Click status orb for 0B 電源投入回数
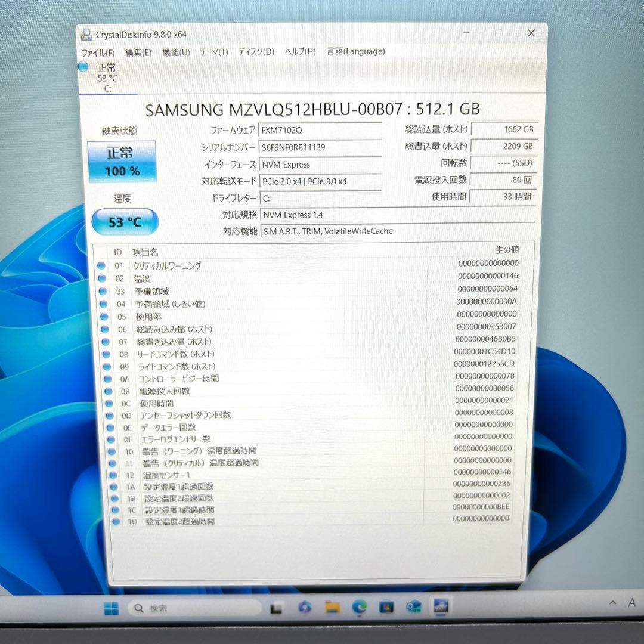Viewport: 644px width, 644px height. tap(109, 391)
